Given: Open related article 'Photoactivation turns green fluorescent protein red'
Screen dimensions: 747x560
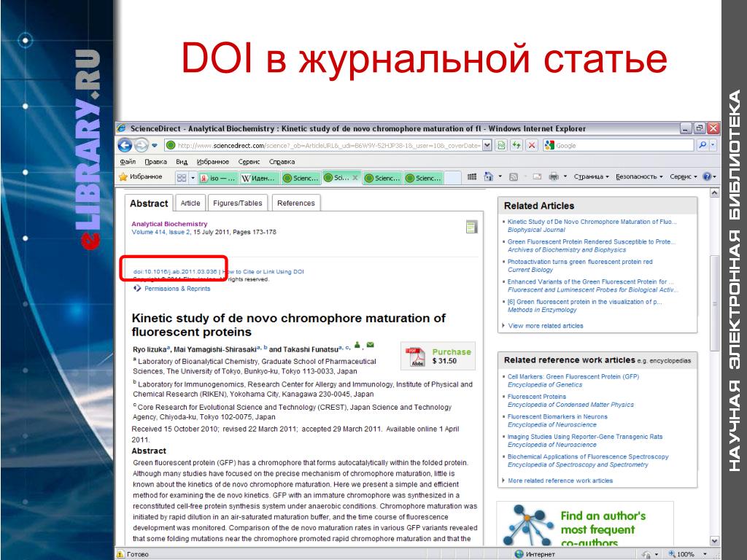Looking at the screenshot, I should (580, 262).
